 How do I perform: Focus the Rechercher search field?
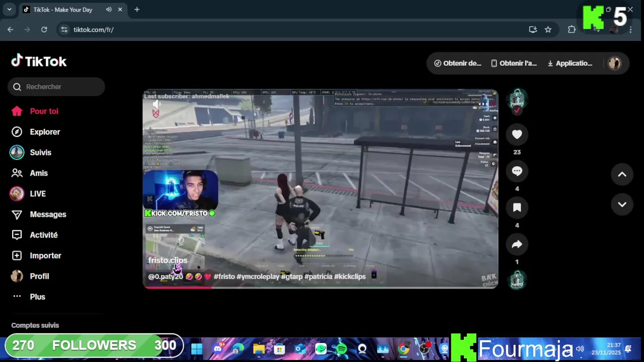click(56, 86)
